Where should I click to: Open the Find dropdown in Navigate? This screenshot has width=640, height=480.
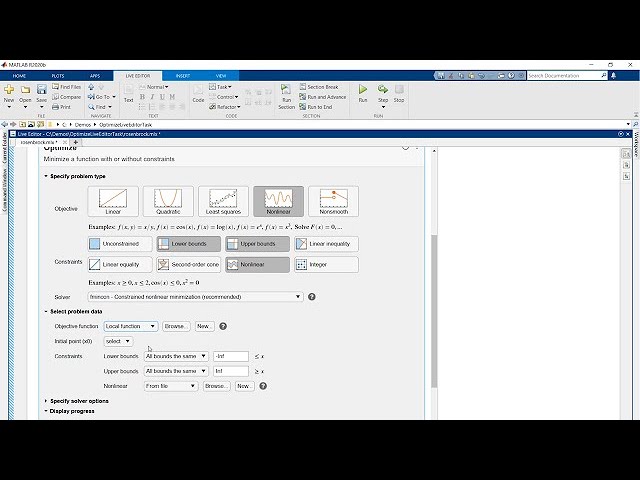click(x=100, y=107)
